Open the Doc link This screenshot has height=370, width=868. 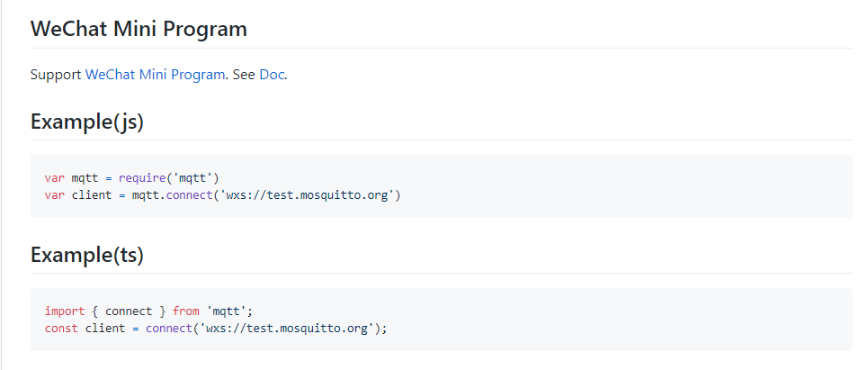(272, 75)
